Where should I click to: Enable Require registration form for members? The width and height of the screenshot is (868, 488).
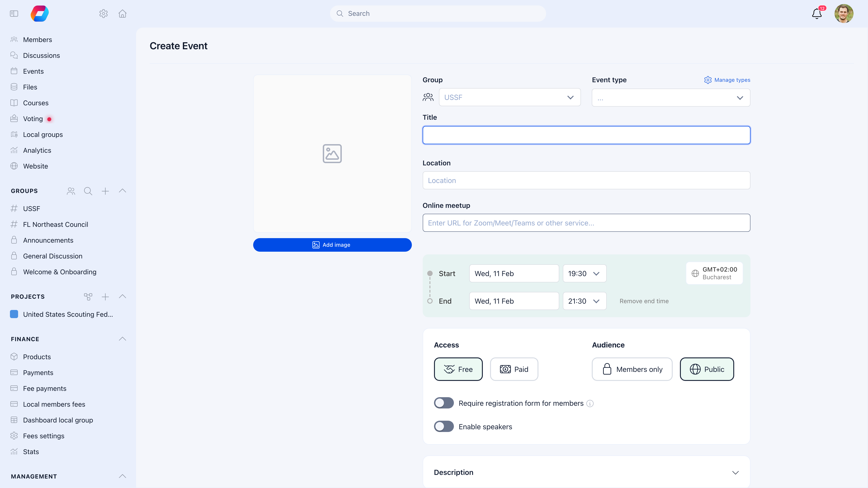point(444,403)
